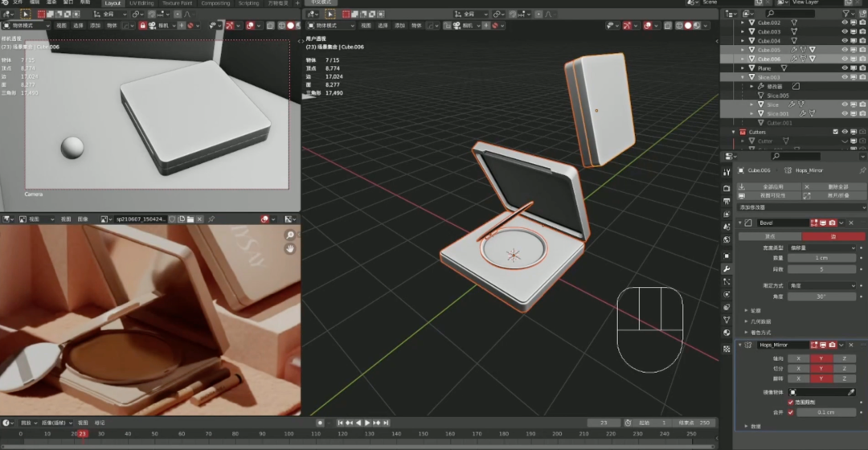
Task: Enable X on the 轴向 axis row
Action: 799,358
